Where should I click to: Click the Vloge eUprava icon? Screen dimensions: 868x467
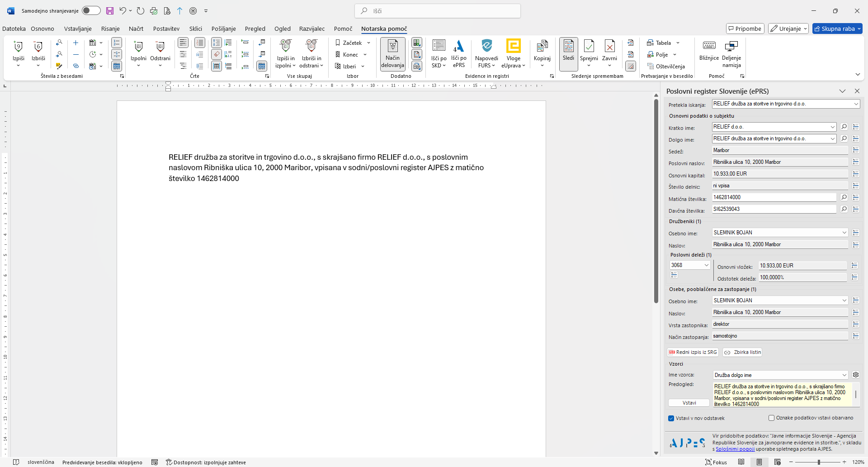tap(513, 47)
